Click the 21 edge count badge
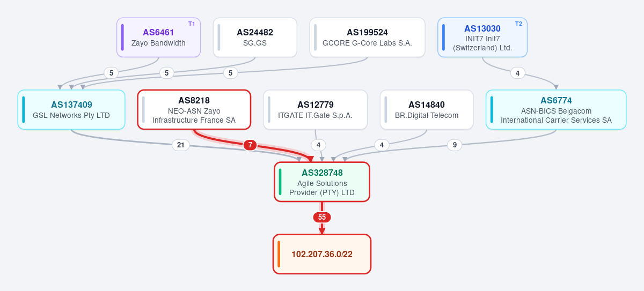The image size is (644, 291). point(181,145)
